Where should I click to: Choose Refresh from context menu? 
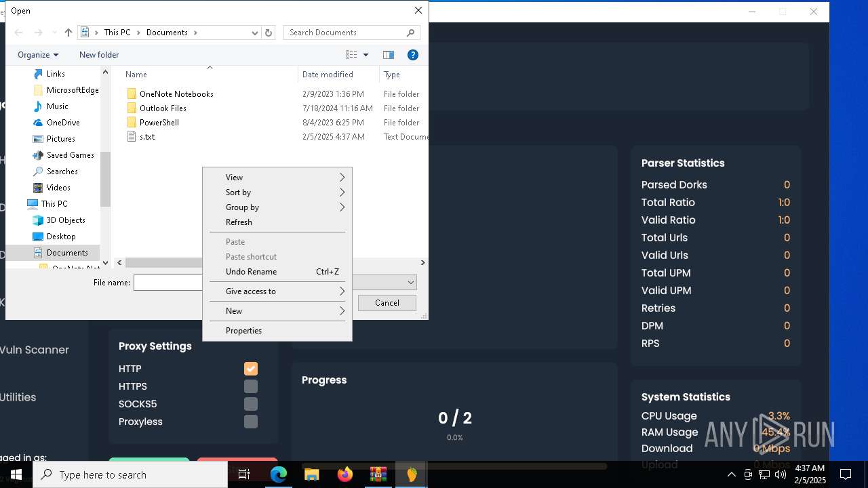point(277,222)
